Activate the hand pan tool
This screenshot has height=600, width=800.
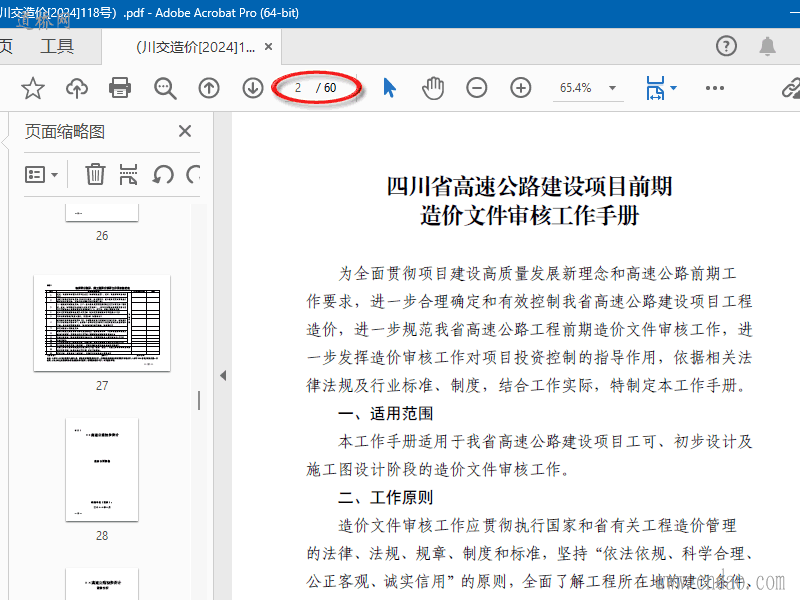click(433, 88)
